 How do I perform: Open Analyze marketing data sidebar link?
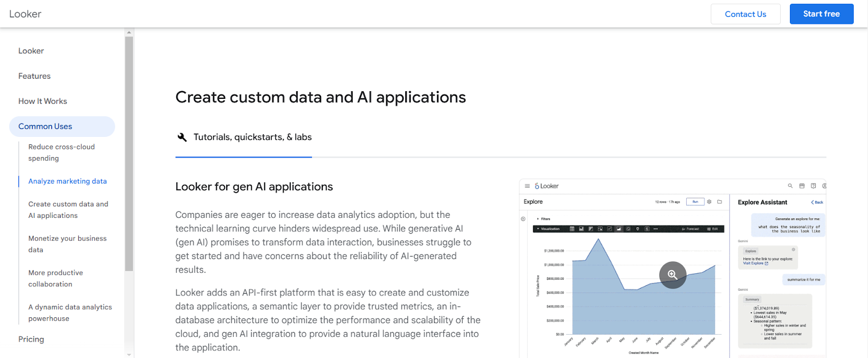coord(67,181)
